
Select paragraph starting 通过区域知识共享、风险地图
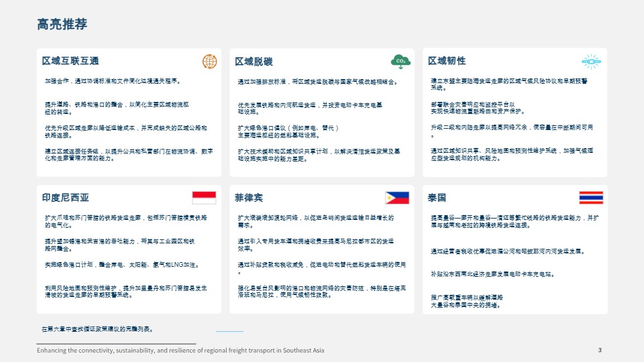tap(512, 155)
